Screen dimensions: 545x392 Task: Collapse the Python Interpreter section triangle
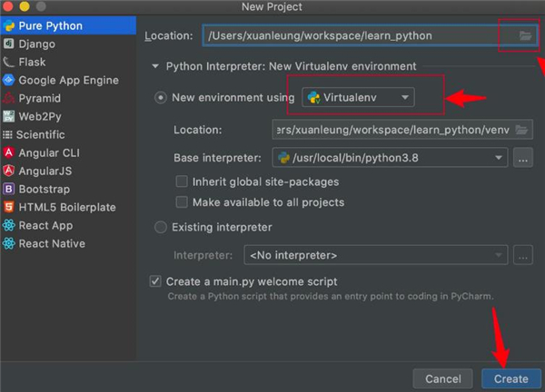pos(155,66)
